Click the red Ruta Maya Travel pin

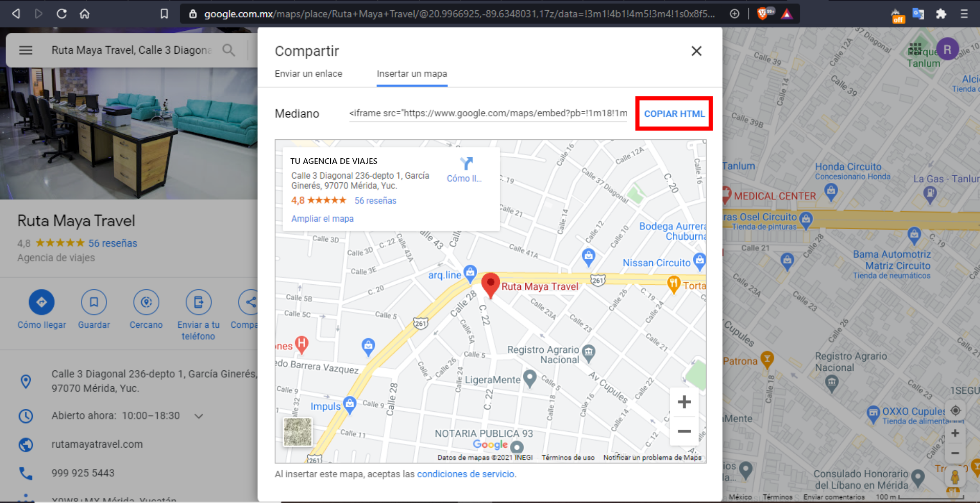point(491,285)
